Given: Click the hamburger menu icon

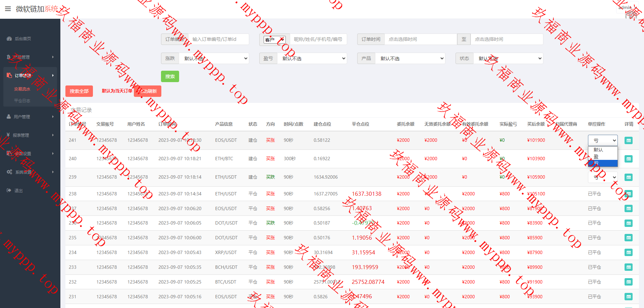Looking at the screenshot, I should 8,9.
